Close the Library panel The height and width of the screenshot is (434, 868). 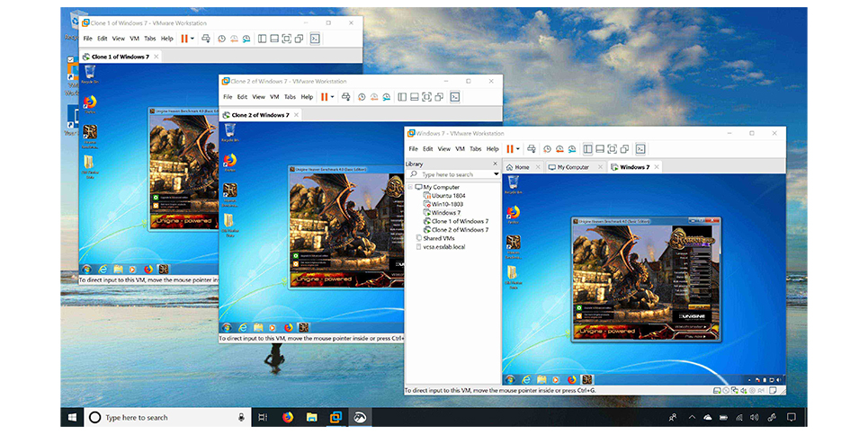[x=496, y=164]
